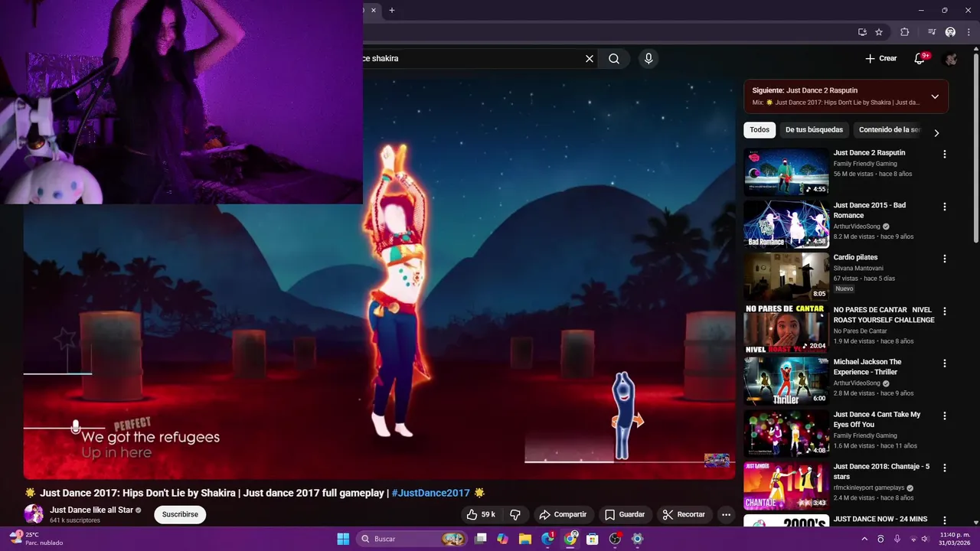Show hidden system tray icons chevron

[x=865, y=539]
